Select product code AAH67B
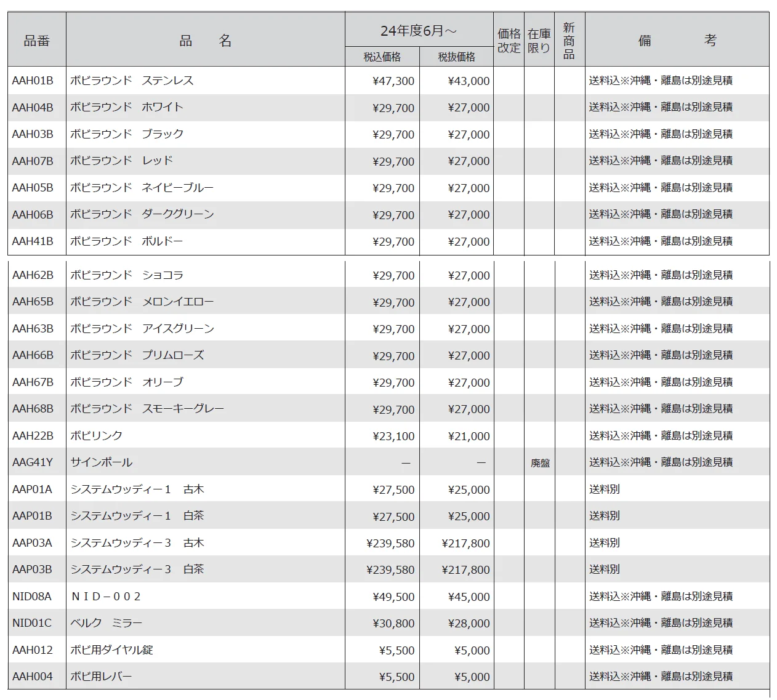 point(33,382)
